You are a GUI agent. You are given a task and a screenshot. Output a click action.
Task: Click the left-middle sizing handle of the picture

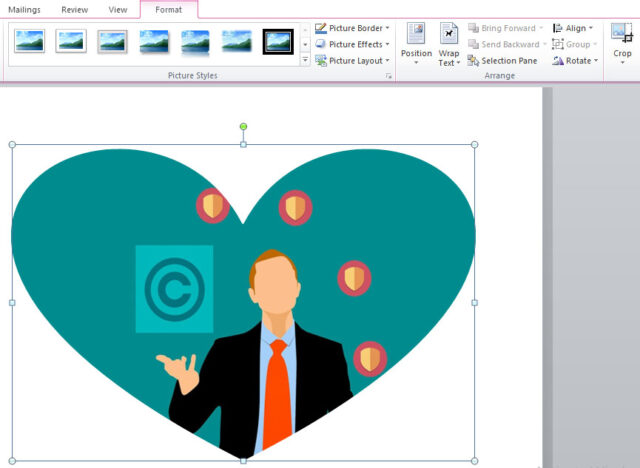[12, 303]
